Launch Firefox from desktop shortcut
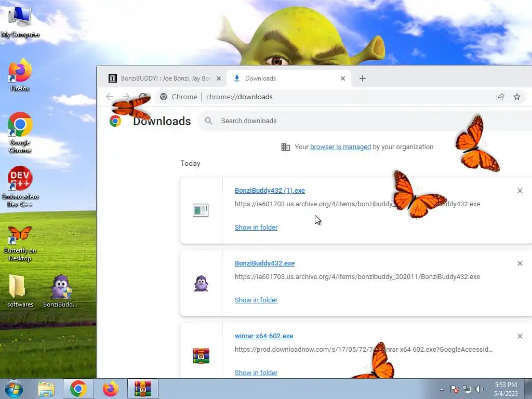Screen dimensions: 532x399 (x=20, y=74)
